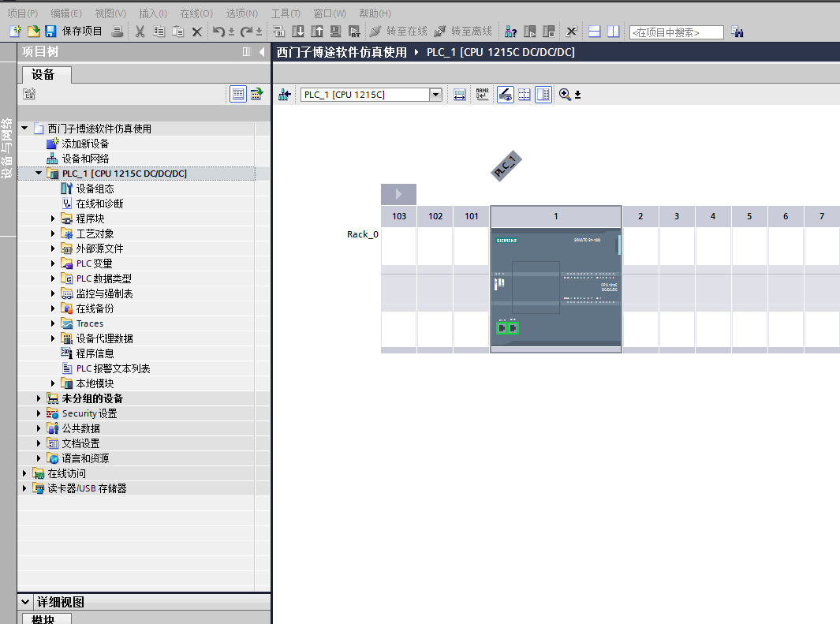Image resolution: width=840 pixels, height=624 pixels.
Task: Click the copy icon in toolbar
Action: pos(159,32)
